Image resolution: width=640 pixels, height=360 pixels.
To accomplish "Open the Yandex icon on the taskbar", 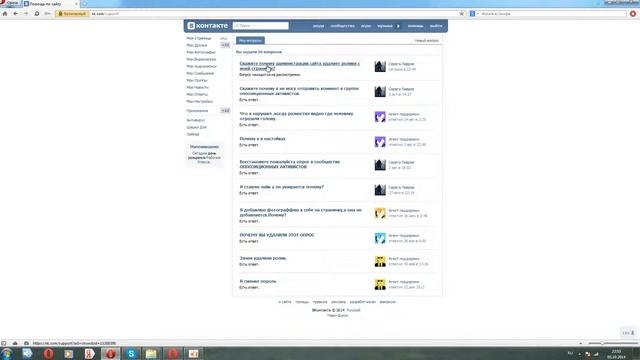I will 89,353.
